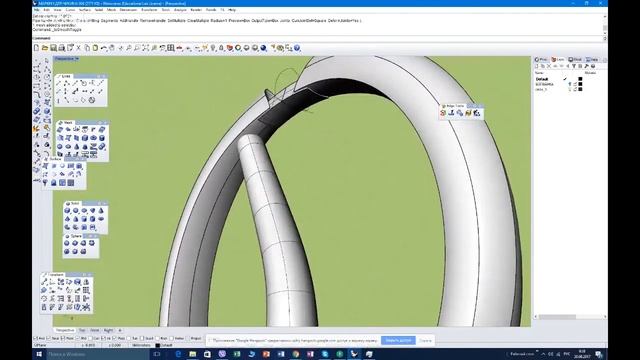
Task: Toggle visibility bulb of second layer
Action: click(x=570, y=84)
